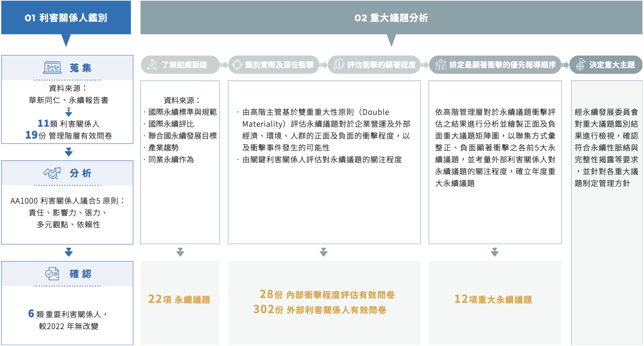
Task: Click AA1000 利害關係人議合5 原則 text
Action: pos(67,201)
